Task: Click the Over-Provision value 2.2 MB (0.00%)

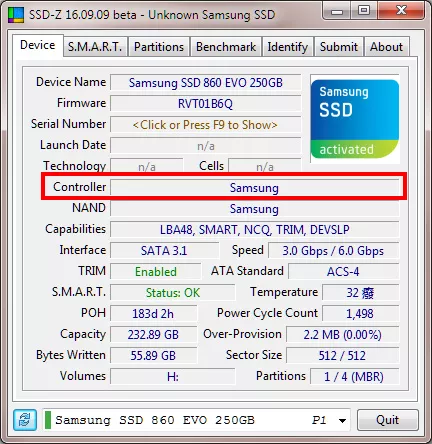Action: (x=343, y=335)
